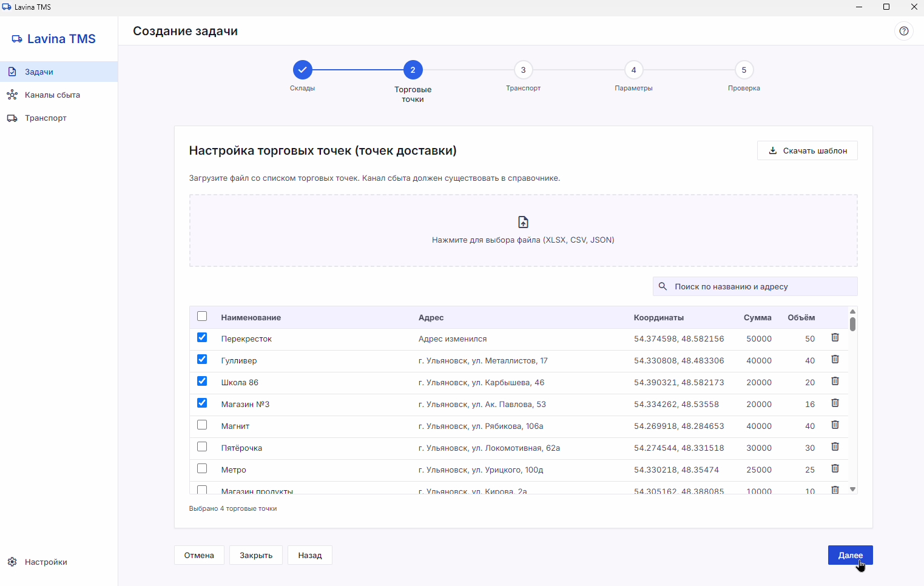The image size is (924, 586).
Task: Uncheck the Перекресток checkbox
Action: pyautogui.click(x=202, y=337)
